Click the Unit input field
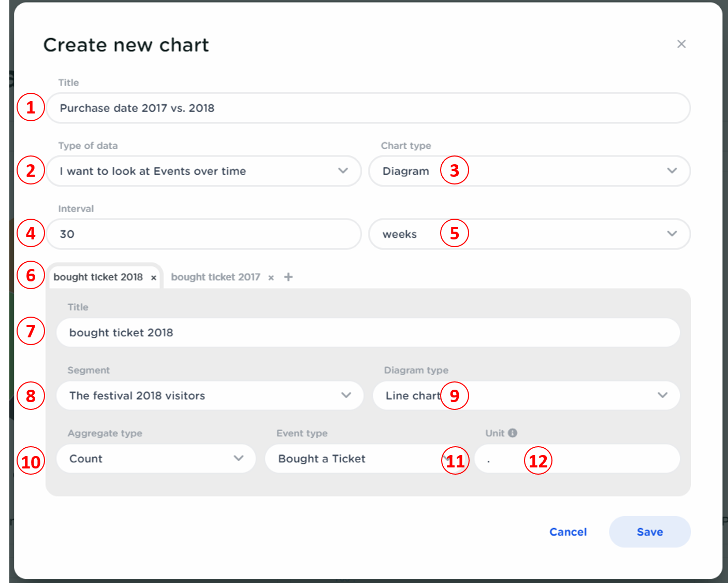This screenshot has height=583, width=728. coord(577,459)
